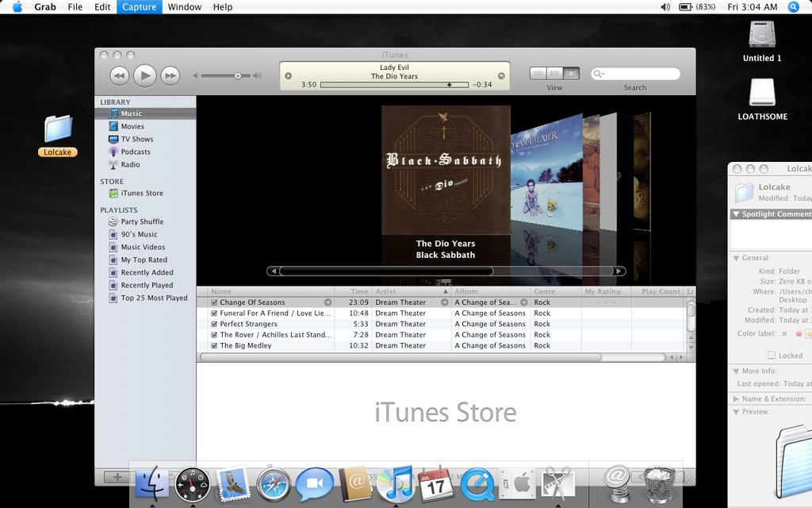This screenshot has height=508, width=812.
Task: Open the Window menu
Action: pos(184,6)
